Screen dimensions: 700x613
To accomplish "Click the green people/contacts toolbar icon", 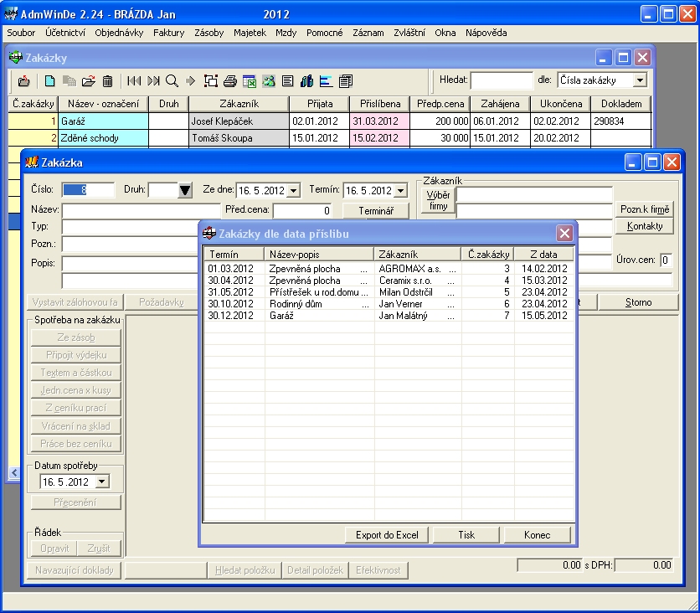I will 269,80.
